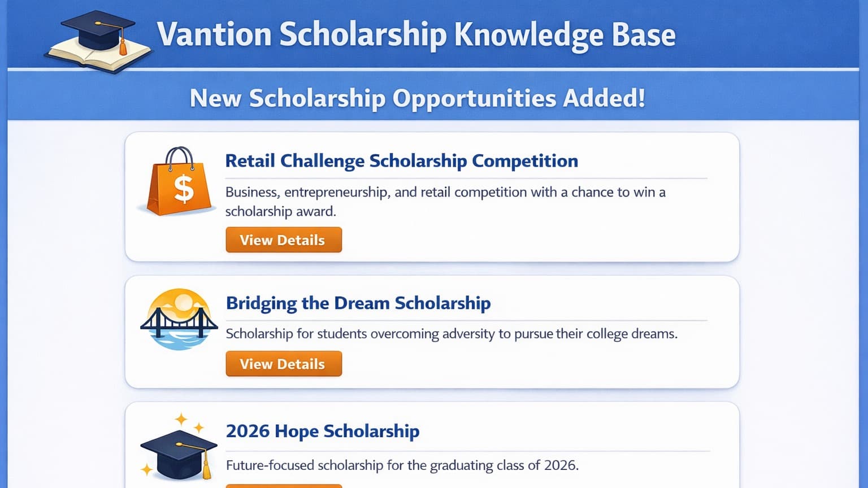Select the bridge illustration icon
868x488 pixels.
(179, 319)
